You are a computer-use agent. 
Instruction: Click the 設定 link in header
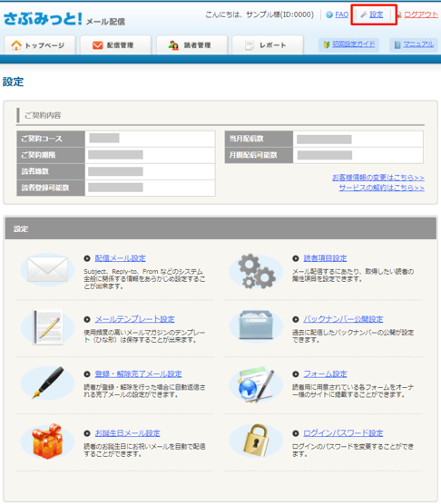[x=376, y=15]
